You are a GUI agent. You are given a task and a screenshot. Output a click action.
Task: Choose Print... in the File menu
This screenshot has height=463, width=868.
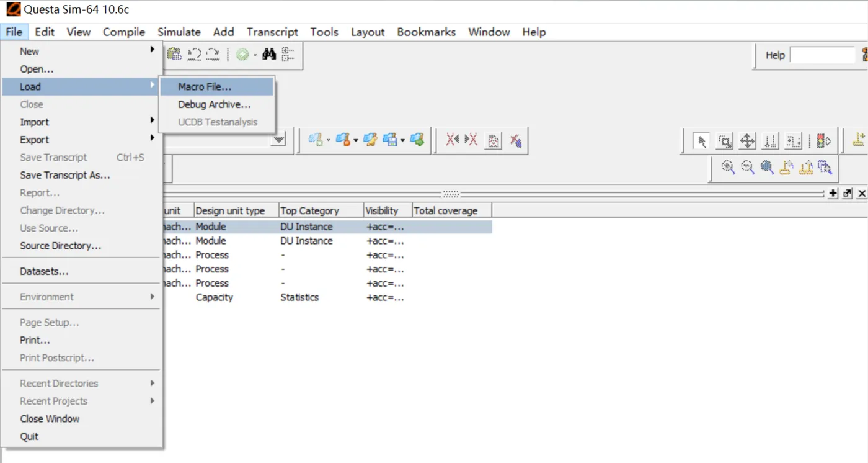click(82, 340)
